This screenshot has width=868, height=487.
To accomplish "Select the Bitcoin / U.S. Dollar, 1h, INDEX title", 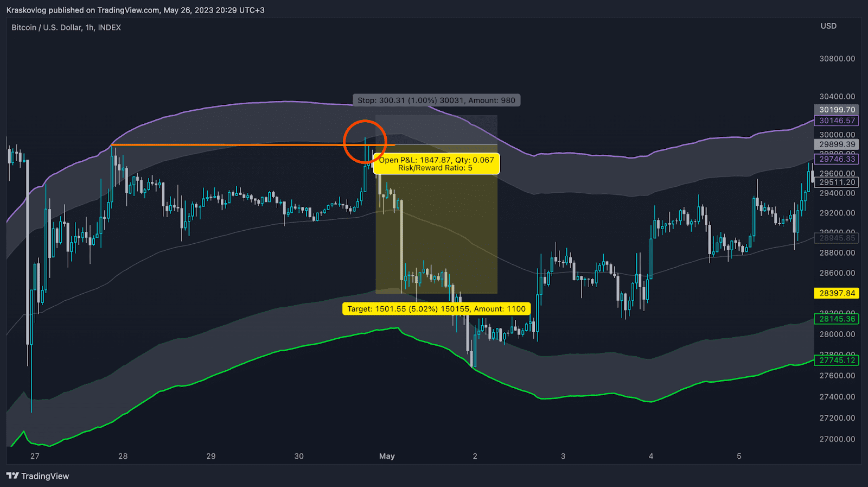I will (66, 28).
